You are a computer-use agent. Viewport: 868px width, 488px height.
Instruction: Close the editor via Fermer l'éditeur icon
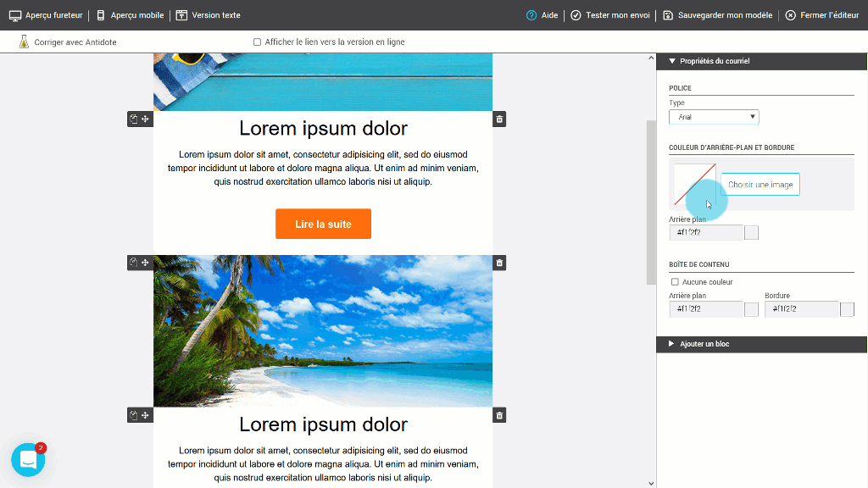790,15
